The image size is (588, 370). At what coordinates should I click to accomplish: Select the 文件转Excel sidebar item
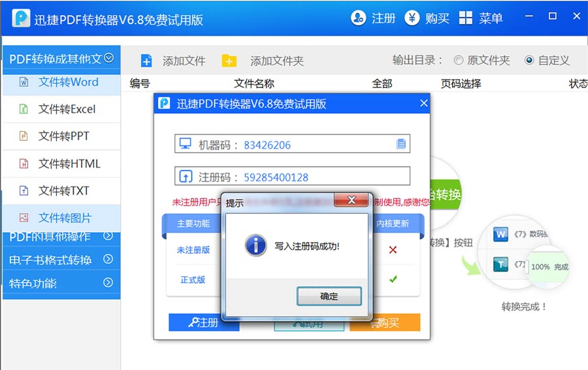click(x=67, y=109)
